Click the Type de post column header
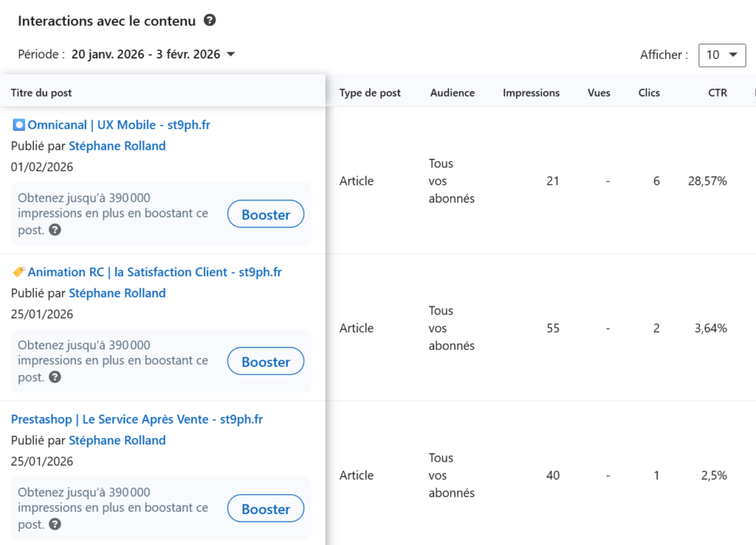756x545 pixels. [x=370, y=93]
